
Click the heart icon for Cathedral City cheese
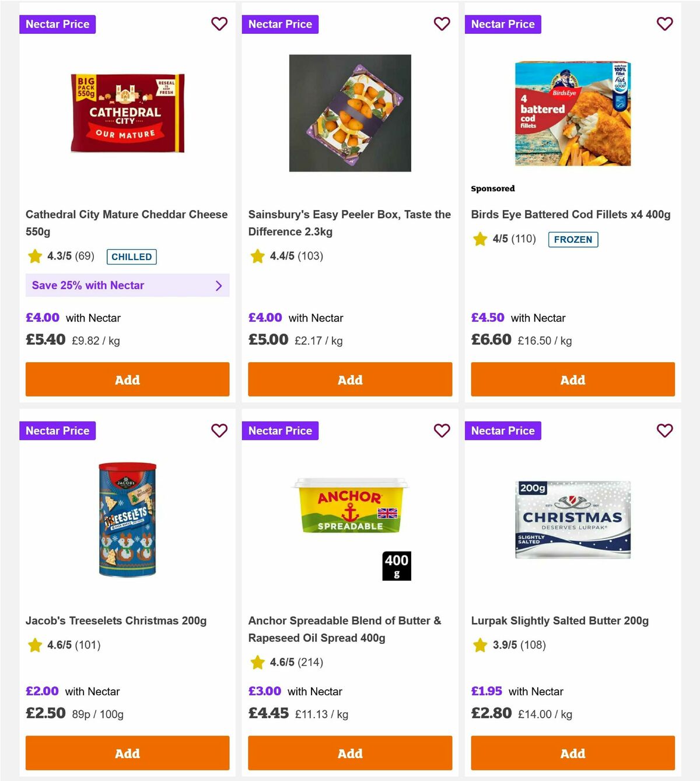click(219, 24)
